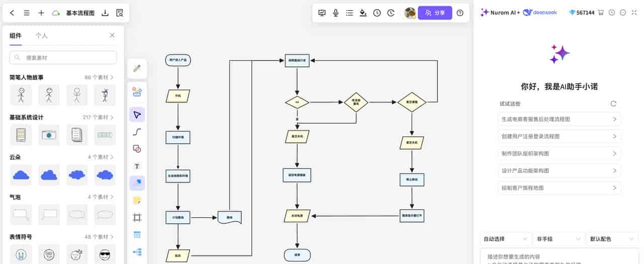Select the first blue cloud thumbnail
This screenshot has width=644, height=264.
pos(21,175)
